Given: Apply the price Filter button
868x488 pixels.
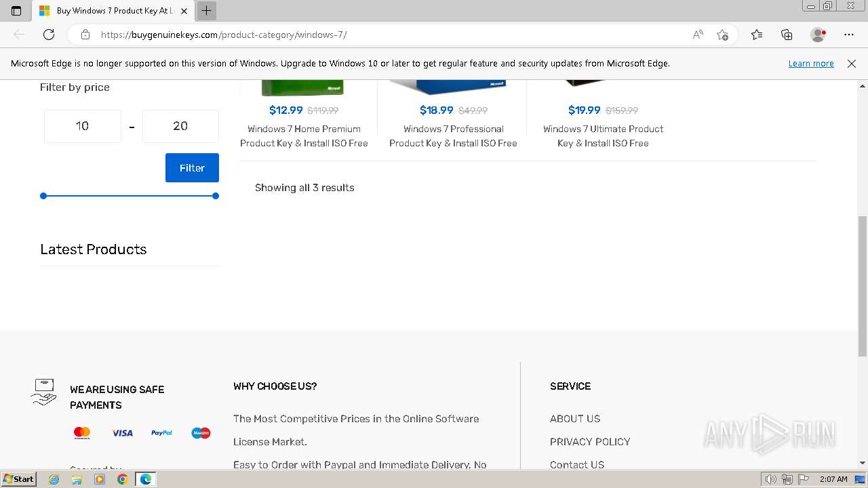Looking at the screenshot, I should coord(192,167).
